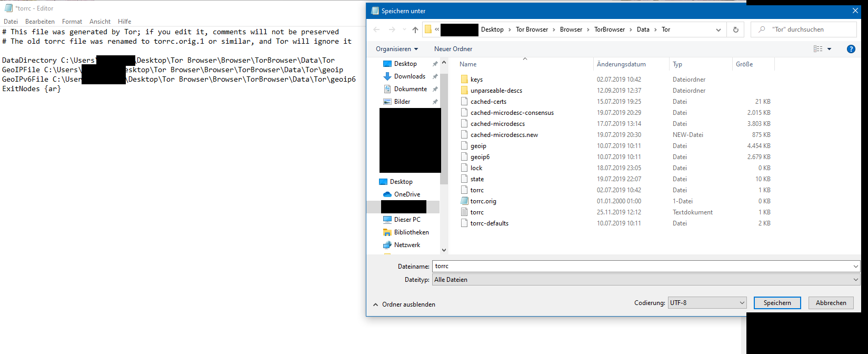Open the Hilfe menu in Editor
868x354 pixels.
[125, 22]
